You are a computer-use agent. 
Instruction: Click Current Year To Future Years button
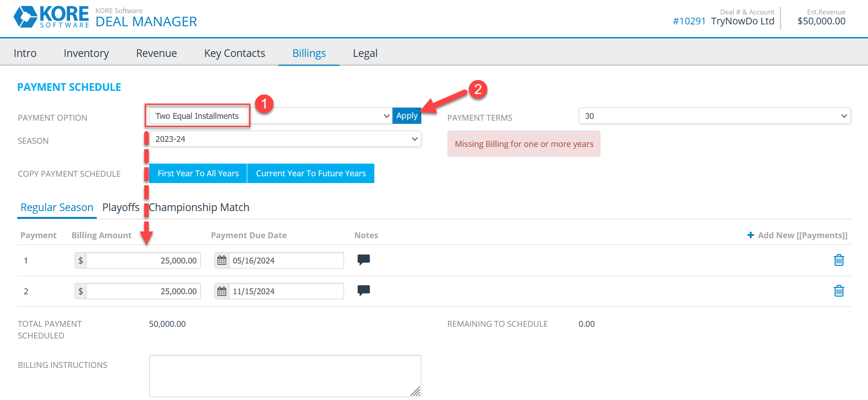pyautogui.click(x=311, y=173)
